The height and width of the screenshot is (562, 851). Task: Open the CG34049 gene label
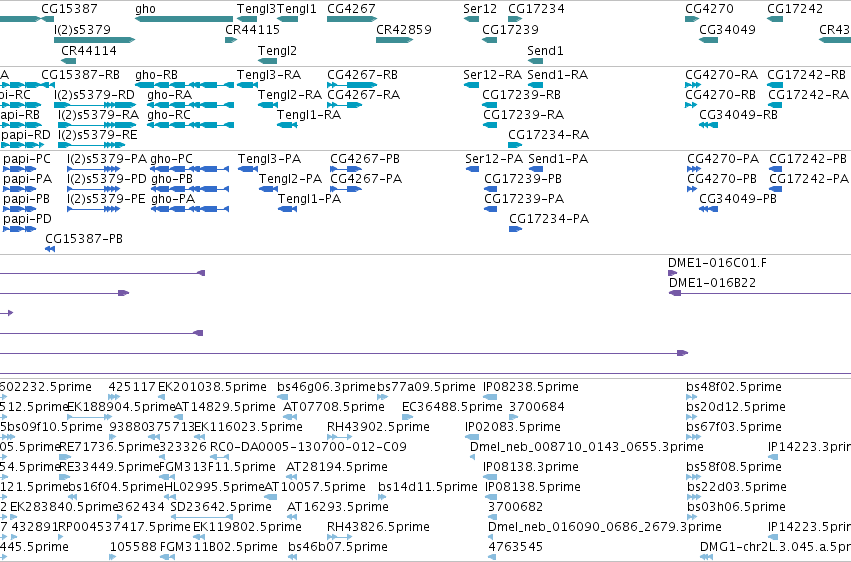click(x=727, y=29)
